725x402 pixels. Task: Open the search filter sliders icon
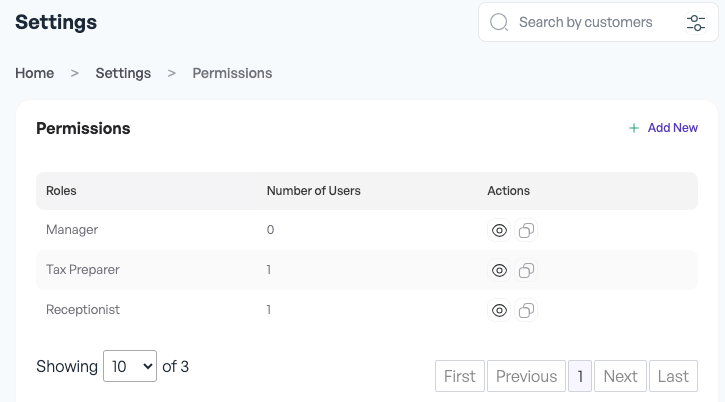pos(696,23)
